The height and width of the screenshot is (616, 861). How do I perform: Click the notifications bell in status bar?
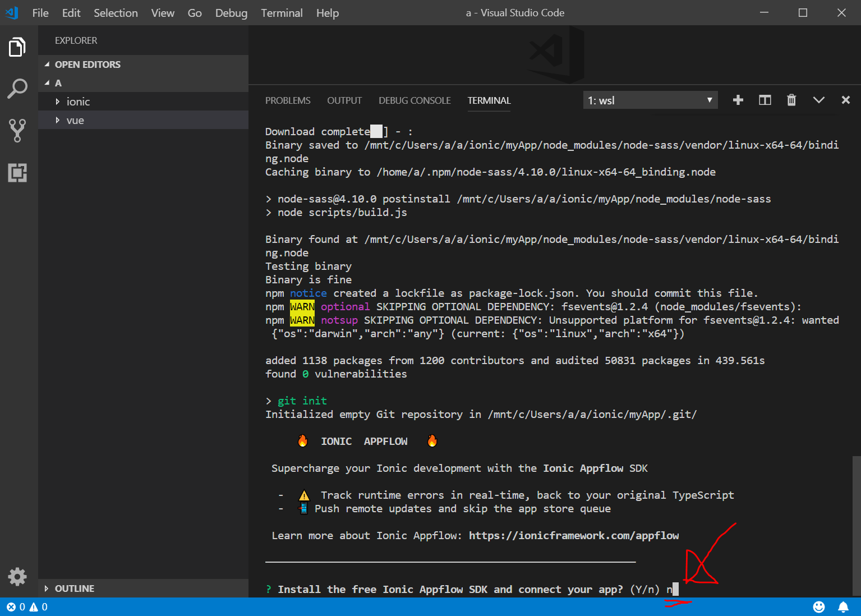(843, 607)
